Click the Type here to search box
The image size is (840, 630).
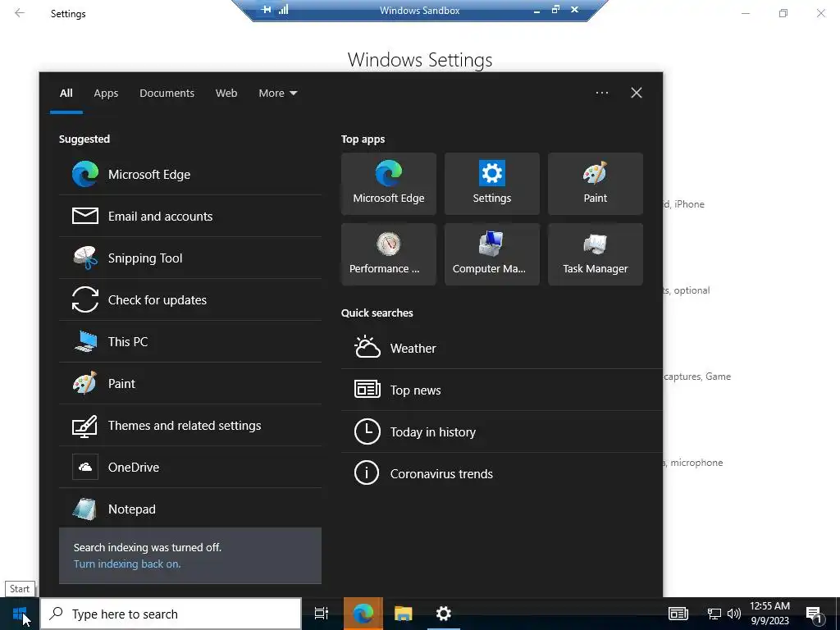click(171, 614)
